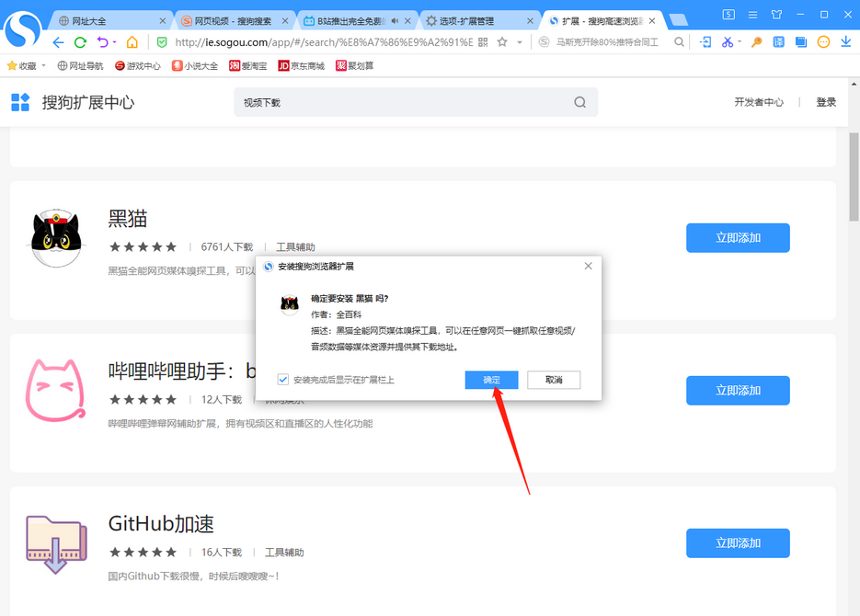
Task: Cancel the install with 取消 button
Action: click(x=554, y=380)
